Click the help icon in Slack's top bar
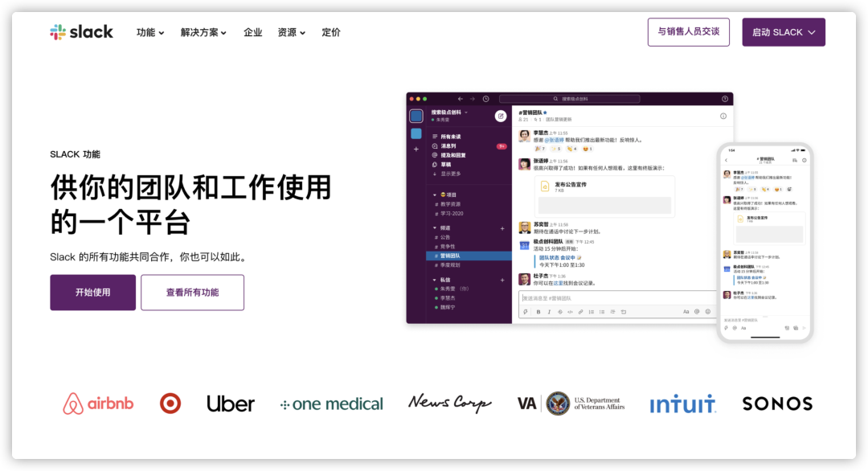Image resolution: width=868 pixels, height=471 pixels. (x=723, y=97)
